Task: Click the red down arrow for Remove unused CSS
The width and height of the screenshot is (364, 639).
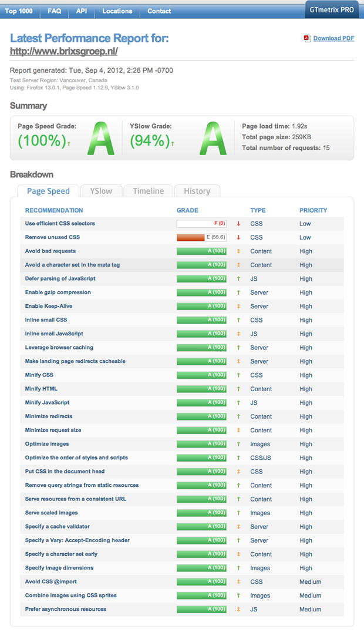Action: 238,238
